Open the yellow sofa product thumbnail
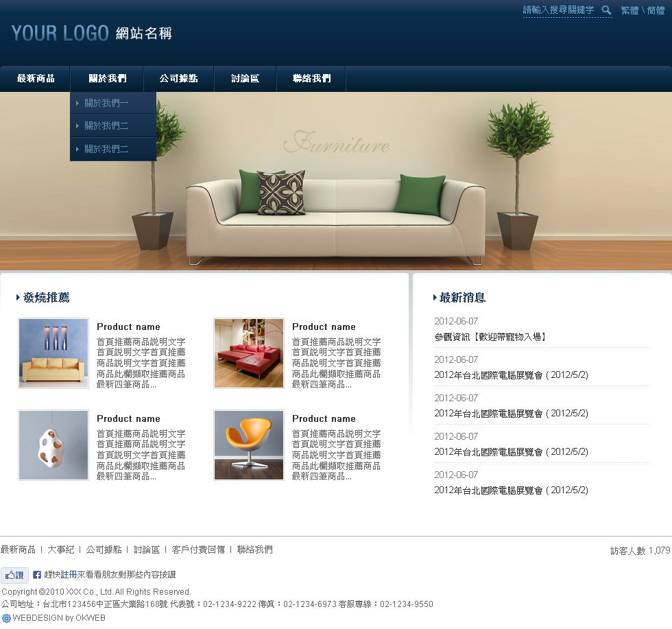This screenshot has height=629, width=672. point(53,353)
